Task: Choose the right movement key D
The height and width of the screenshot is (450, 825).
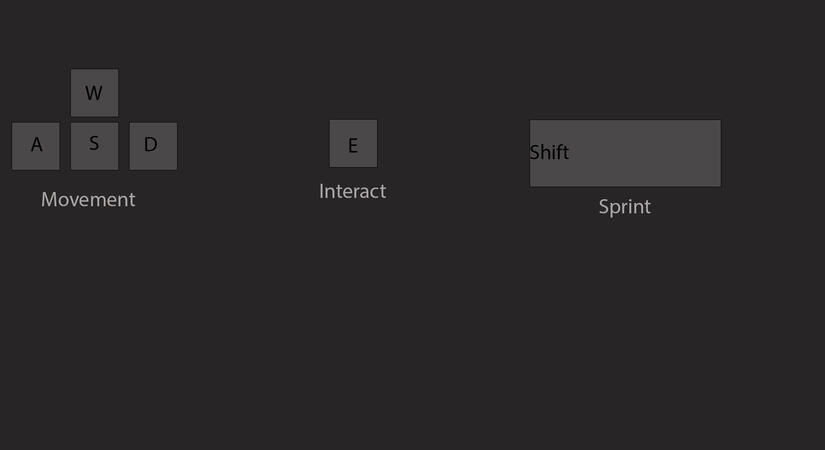Action: coord(153,146)
